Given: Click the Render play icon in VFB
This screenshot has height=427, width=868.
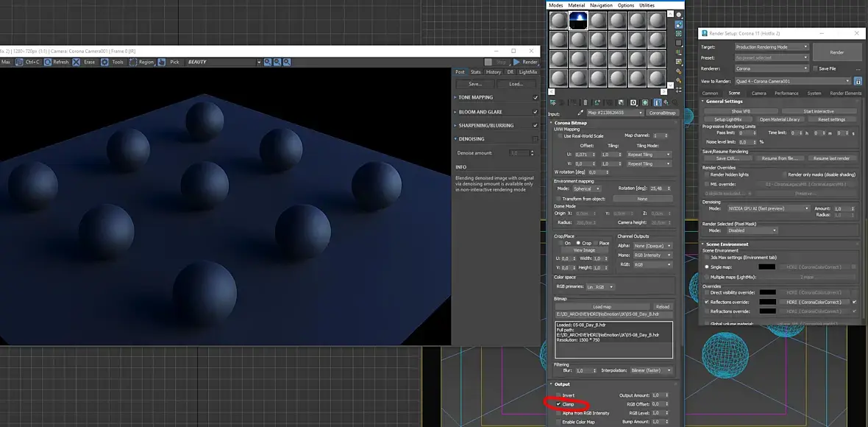Looking at the screenshot, I should 517,62.
